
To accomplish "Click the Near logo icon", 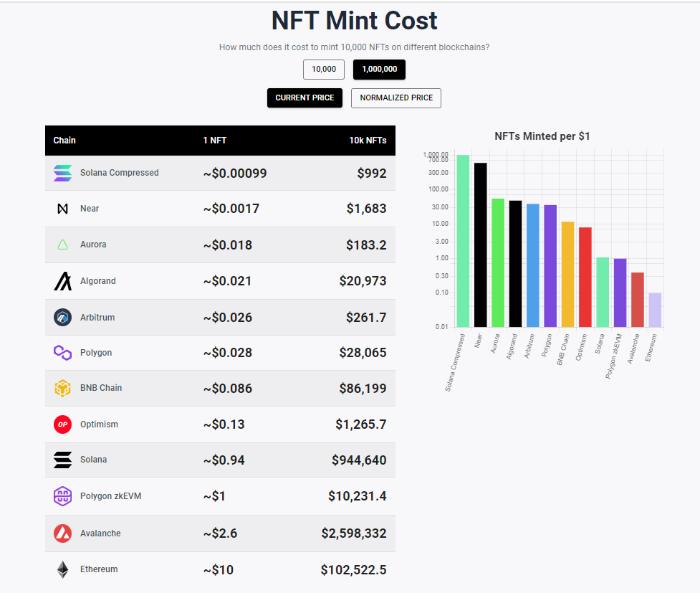I will (62, 209).
